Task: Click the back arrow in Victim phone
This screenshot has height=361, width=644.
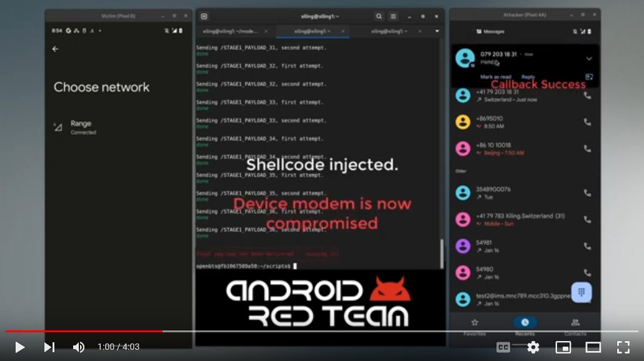Action: pos(56,49)
